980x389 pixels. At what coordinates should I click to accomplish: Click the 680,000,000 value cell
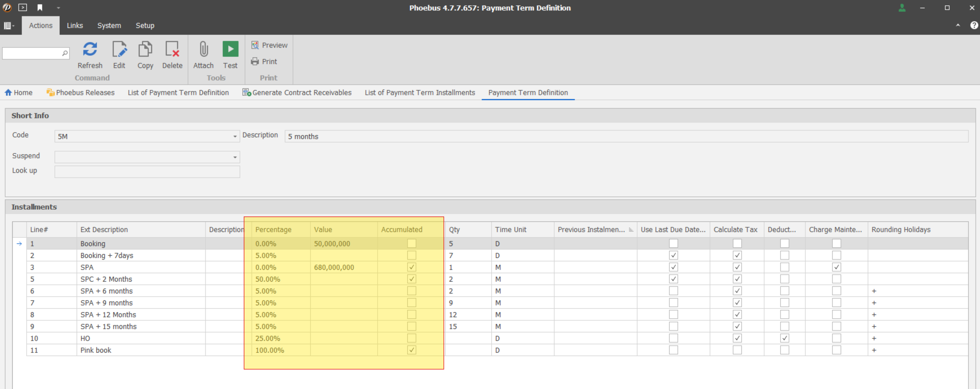click(344, 267)
